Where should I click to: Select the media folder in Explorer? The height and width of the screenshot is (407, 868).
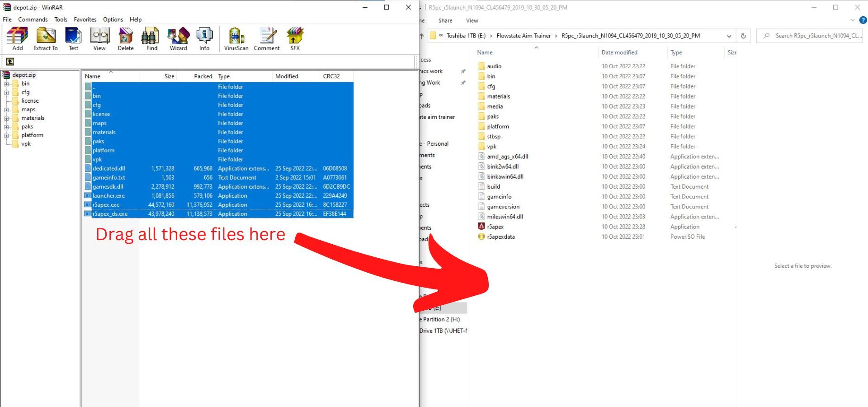495,106
